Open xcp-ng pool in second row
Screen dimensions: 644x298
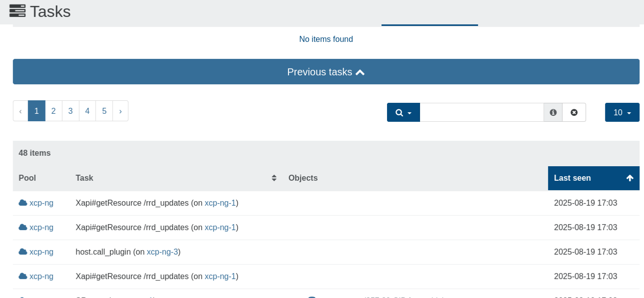41,228
